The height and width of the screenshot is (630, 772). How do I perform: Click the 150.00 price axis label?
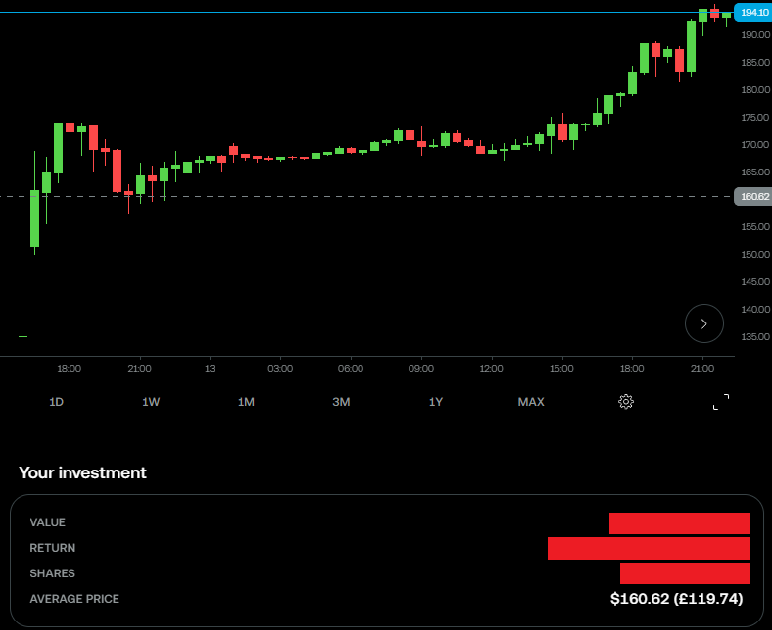pyautogui.click(x=756, y=254)
